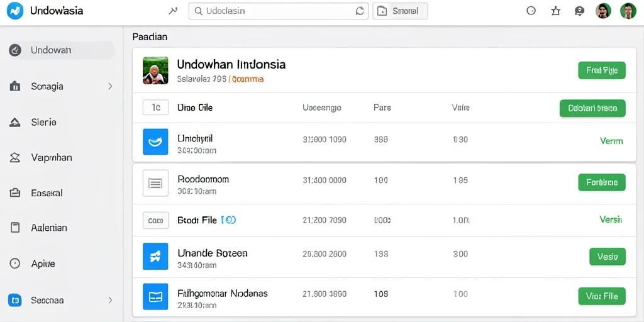Viewport: 644px width, 322px height.
Task: Click the Slerie triangle icon
Action: (x=15, y=122)
